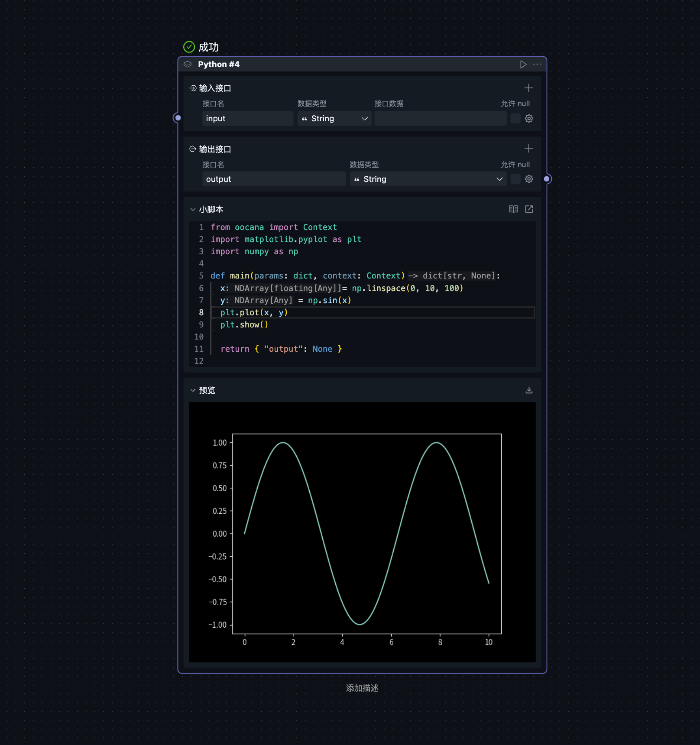The width and height of the screenshot is (700, 745).
Task: Click the sine wave plot preview image
Action: [x=362, y=532]
